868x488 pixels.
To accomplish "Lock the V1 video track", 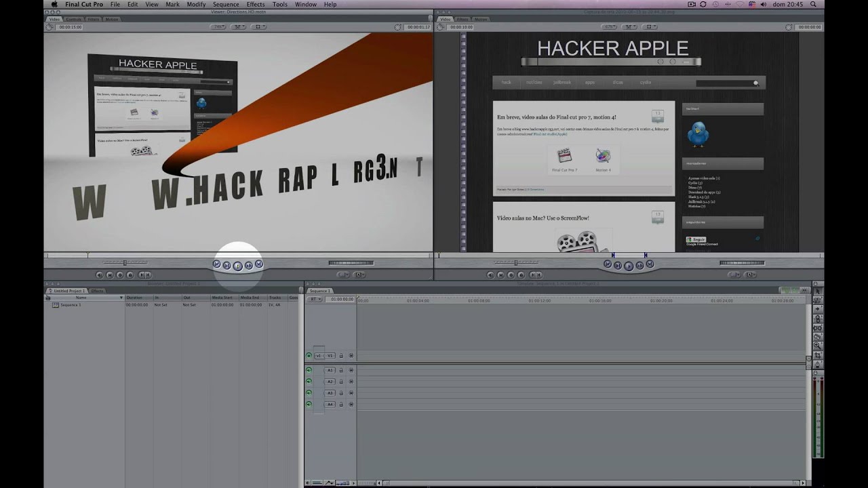I will tap(341, 356).
